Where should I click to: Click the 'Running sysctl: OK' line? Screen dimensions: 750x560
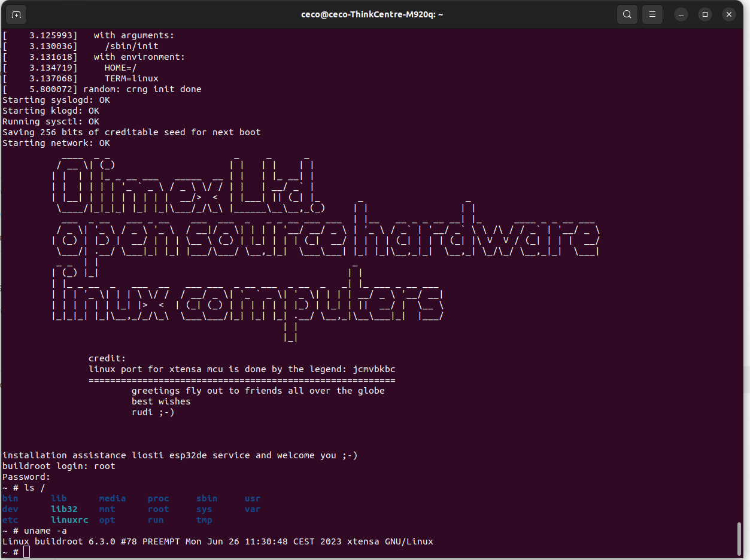click(x=51, y=121)
